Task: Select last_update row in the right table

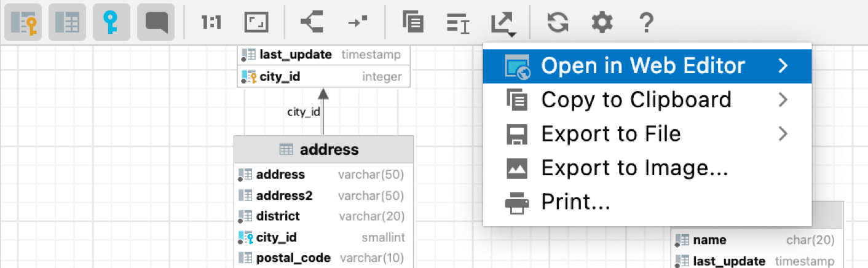Action: (757, 261)
